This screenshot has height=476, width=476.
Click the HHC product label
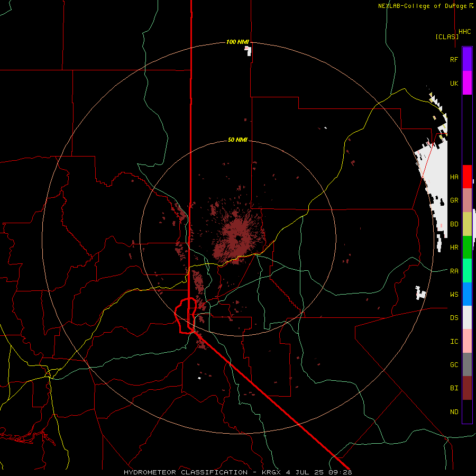click(465, 32)
